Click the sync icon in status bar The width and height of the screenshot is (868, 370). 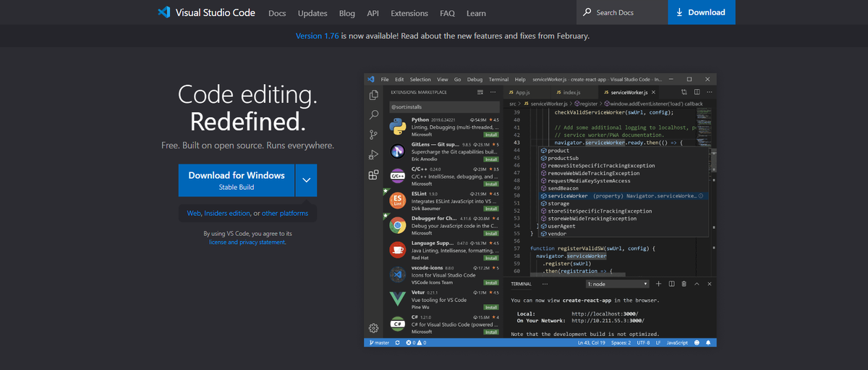tap(398, 342)
